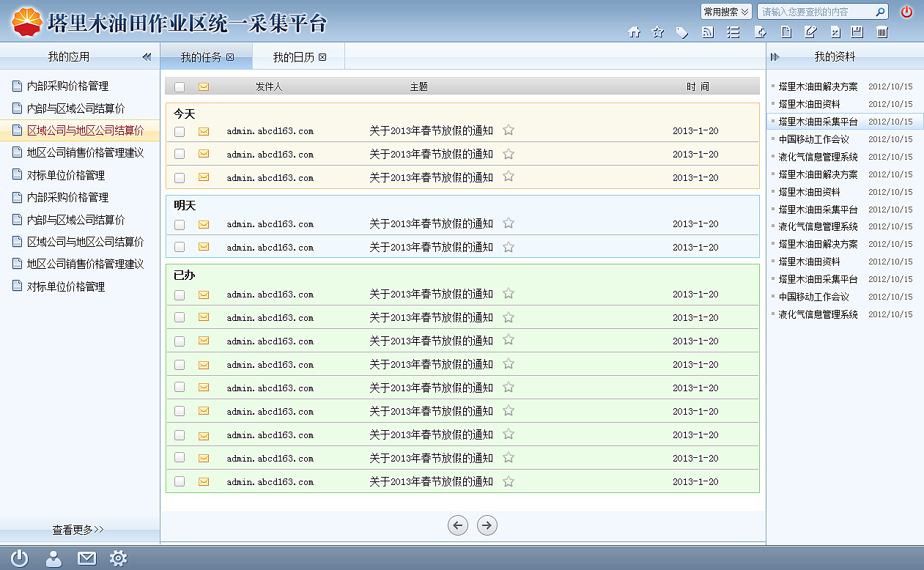Image resolution: width=924 pixels, height=570 pixels.
Task: Check the second message checkbox under 明天
Action: point(180,247)
